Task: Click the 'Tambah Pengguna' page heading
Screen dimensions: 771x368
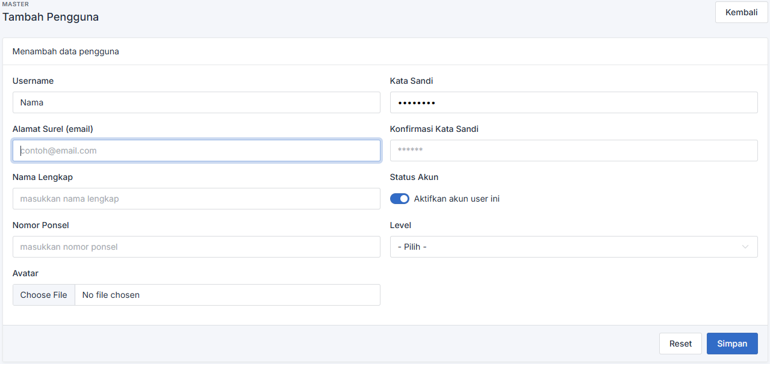Action: (x=51, y=17)
